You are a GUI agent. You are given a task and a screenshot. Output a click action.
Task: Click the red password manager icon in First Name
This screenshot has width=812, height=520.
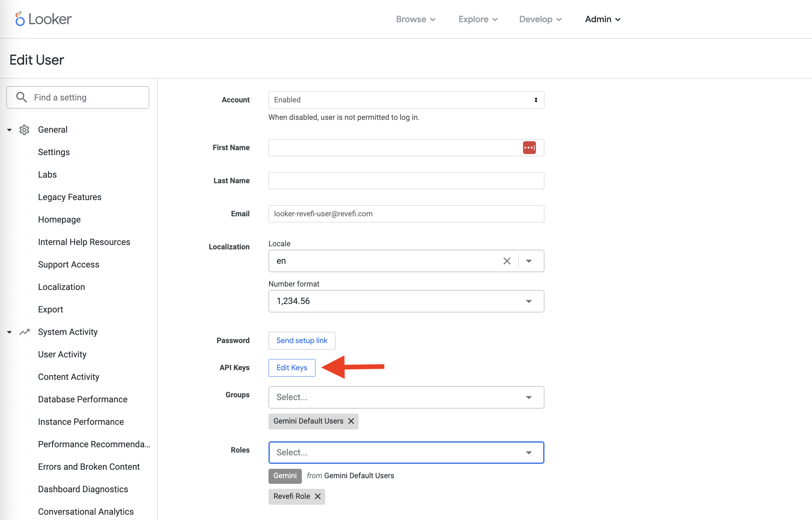pos(529,148)
